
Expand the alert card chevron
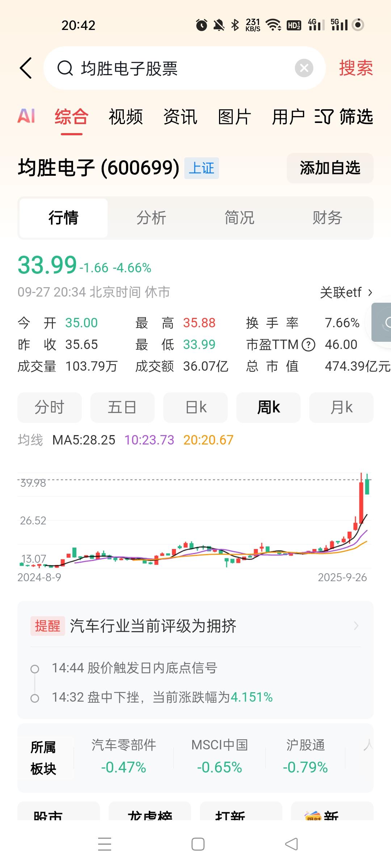pyautogui.click(x=356, y=626)
